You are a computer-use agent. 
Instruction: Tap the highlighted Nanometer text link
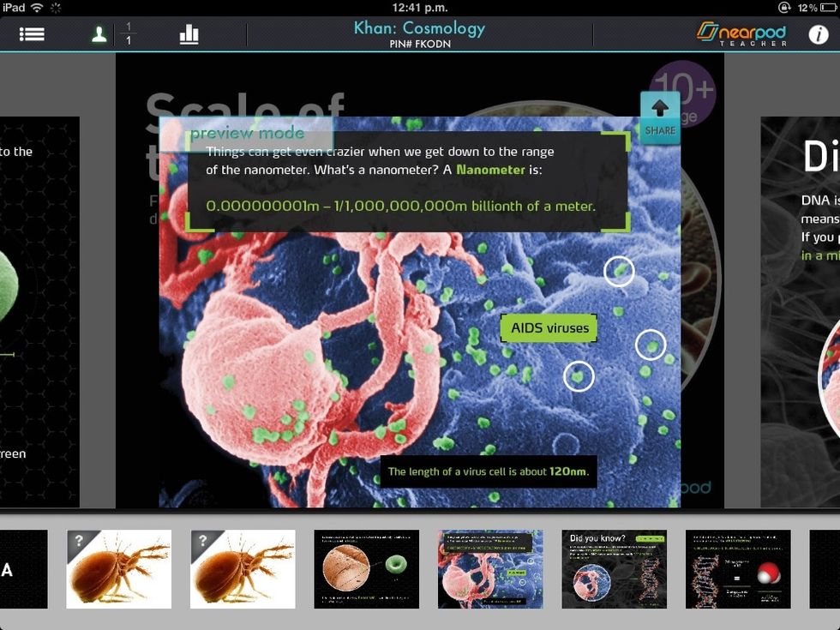[491, 170]
